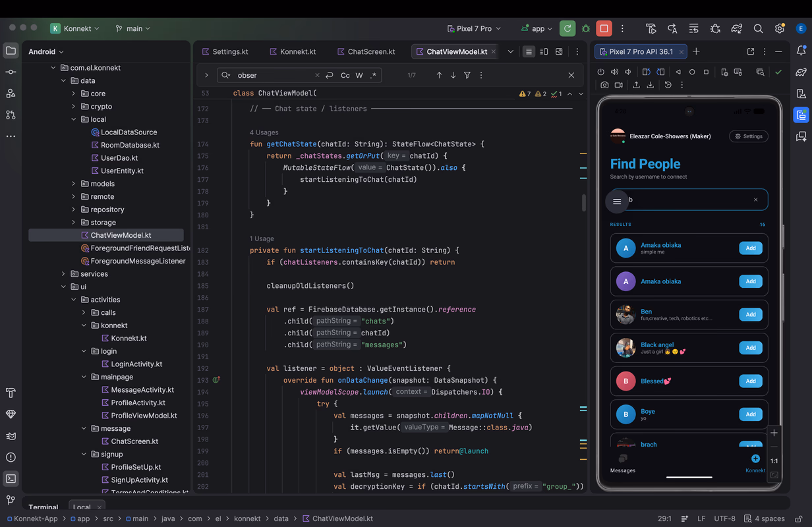Image resolution: width=812 pixels, height=527 pixels.
Task: Open Messages tab in the emulator app
Action: click(623, 464)
